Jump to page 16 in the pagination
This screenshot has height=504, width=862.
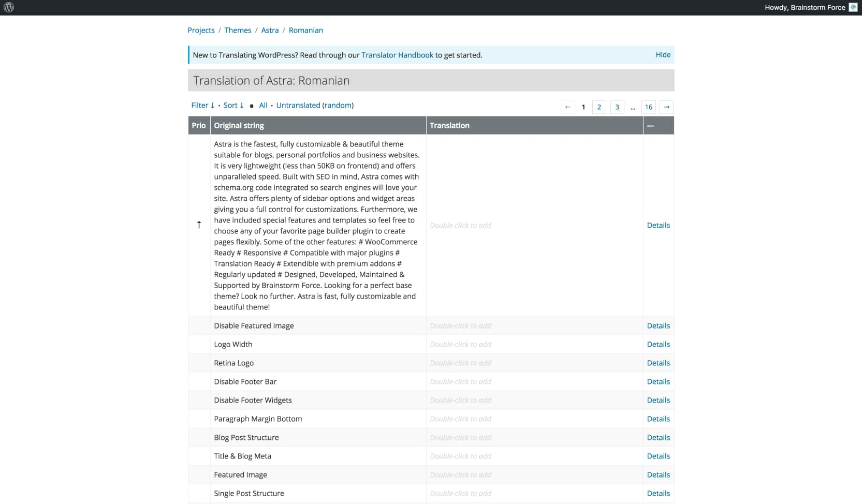(649, 107)
